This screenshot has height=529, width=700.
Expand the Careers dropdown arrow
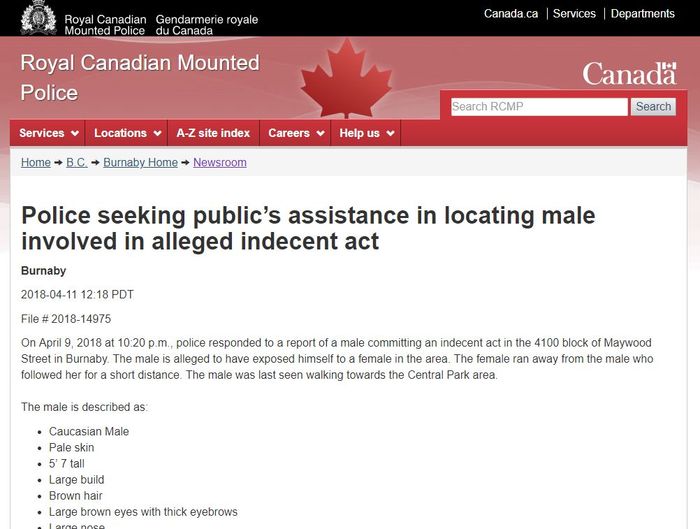(x=320, y=133)
